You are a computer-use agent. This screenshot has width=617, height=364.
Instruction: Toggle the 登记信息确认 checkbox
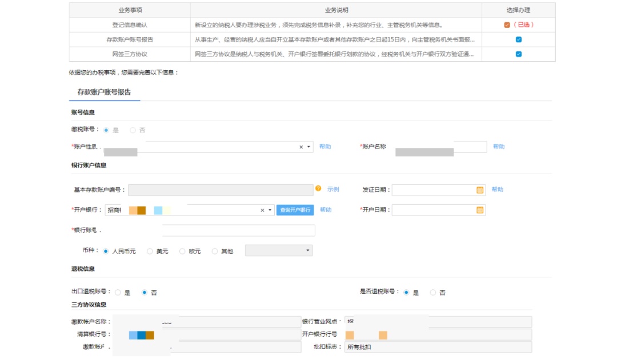coord(507,25)
